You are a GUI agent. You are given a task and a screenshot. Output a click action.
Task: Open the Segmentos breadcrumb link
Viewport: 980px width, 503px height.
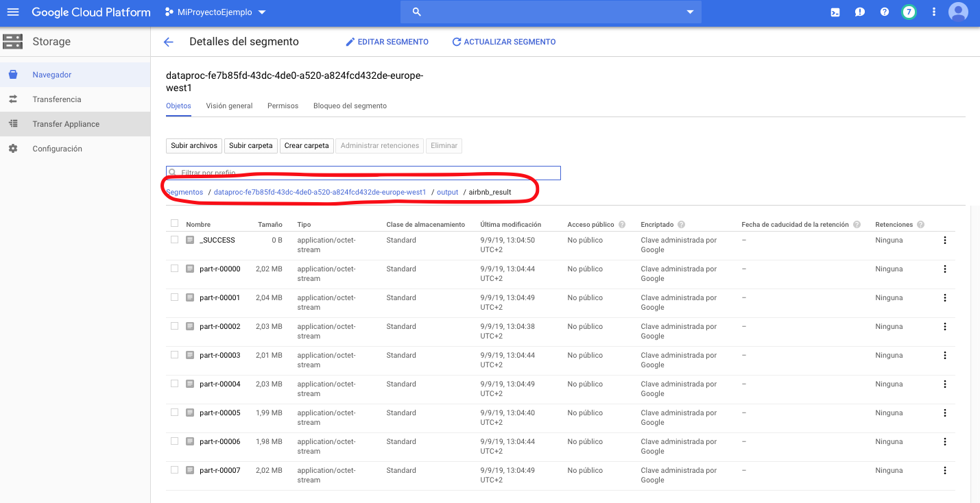(184, 192)
